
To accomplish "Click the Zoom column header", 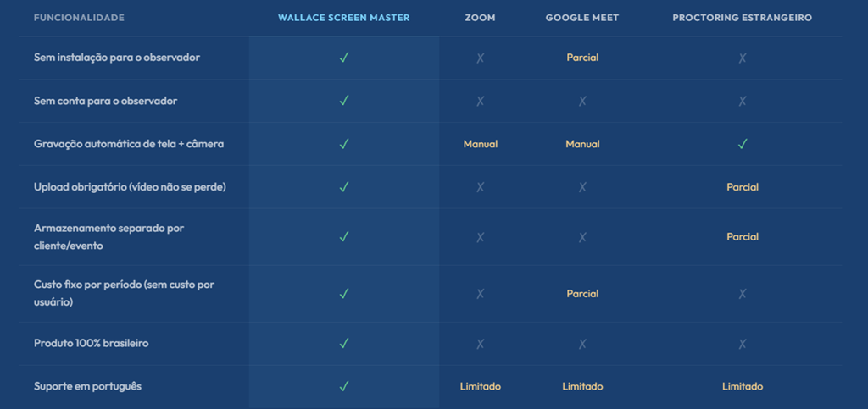I will [x=481, y=18].
